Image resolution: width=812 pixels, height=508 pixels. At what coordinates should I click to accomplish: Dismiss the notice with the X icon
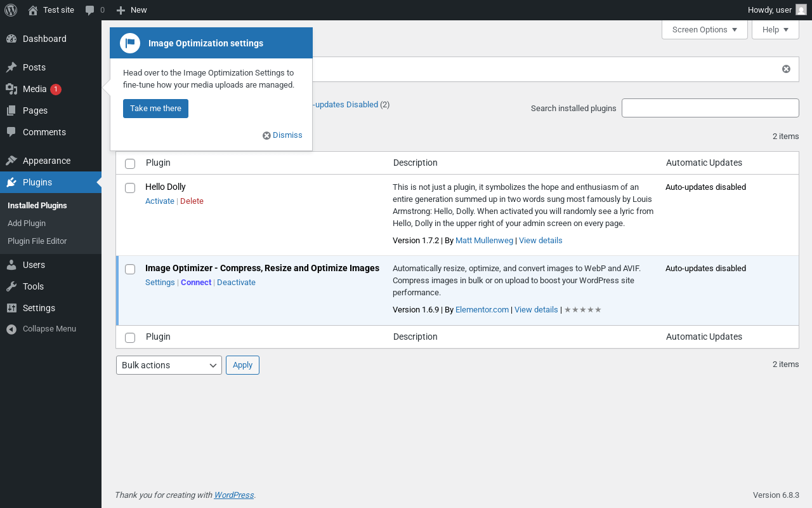786,69
